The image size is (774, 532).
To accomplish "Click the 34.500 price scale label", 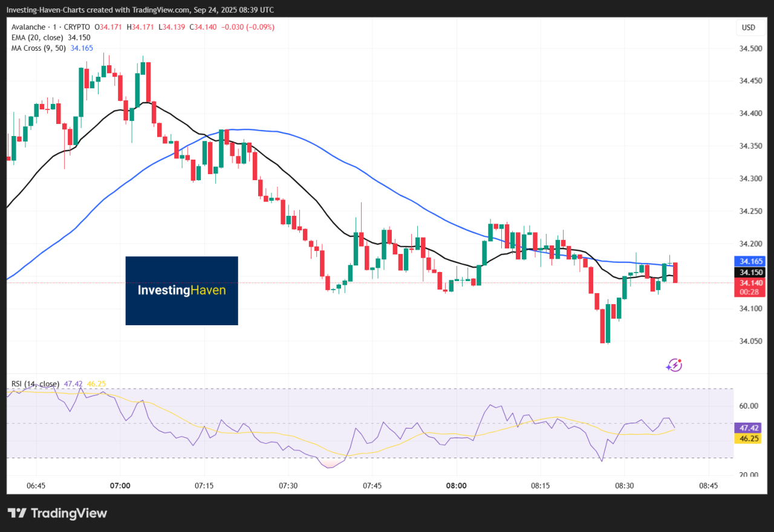I will 749,48.
